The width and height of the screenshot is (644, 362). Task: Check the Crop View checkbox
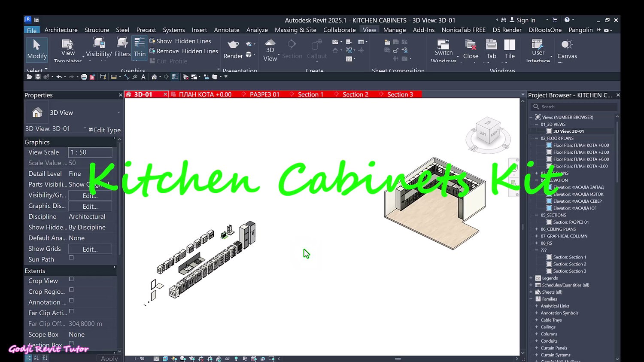[71, 279]
